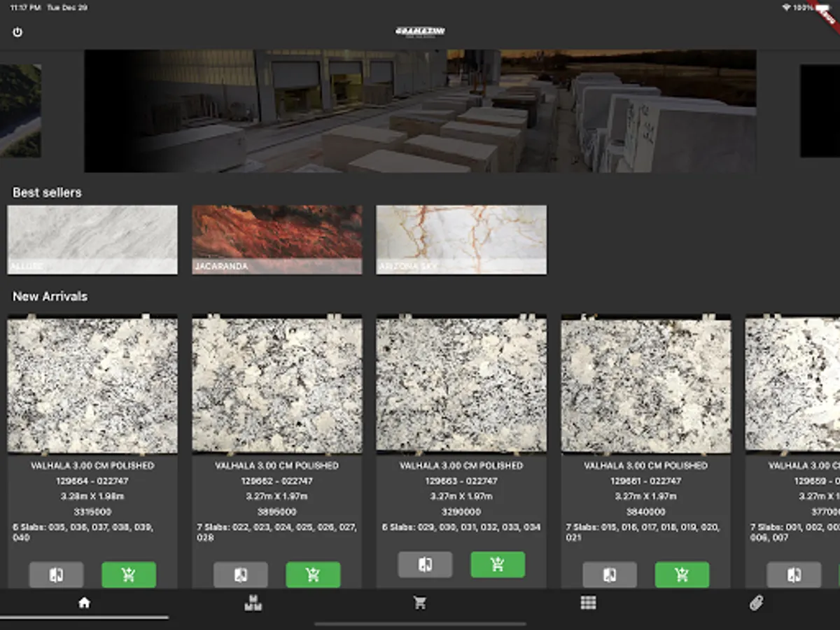View slab image of lot 129664
Viewport: 840px width, 630px height.
92,384
